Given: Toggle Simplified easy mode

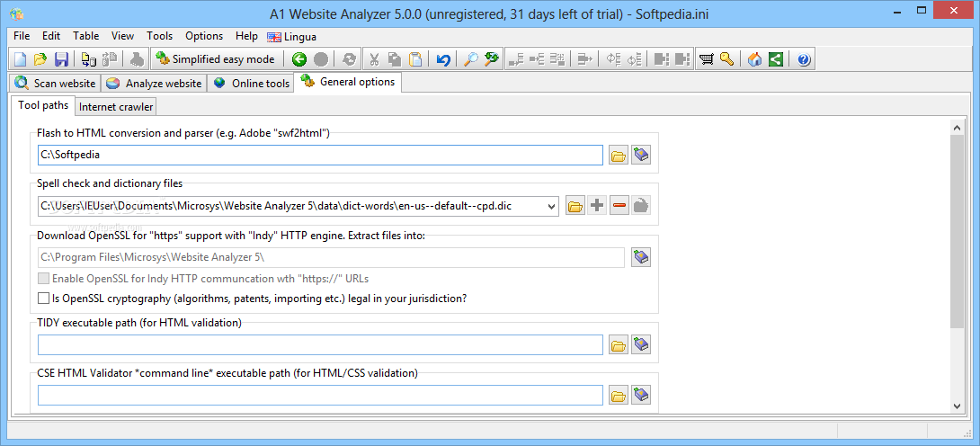Looking at the screenshot, I should click(215, 59).
